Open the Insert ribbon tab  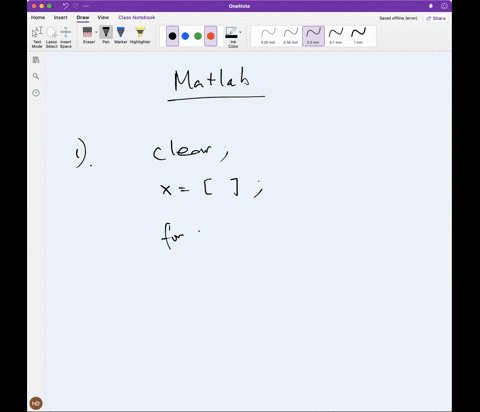[x=61, y=17]
